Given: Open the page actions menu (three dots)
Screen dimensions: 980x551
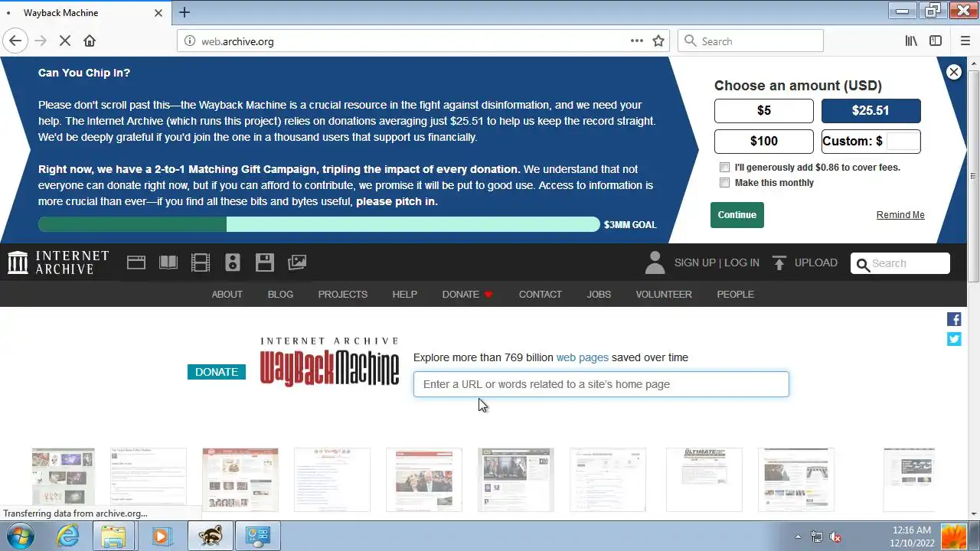Looking at the screenshot, I should pyautogui.click(x=637, y=41).
